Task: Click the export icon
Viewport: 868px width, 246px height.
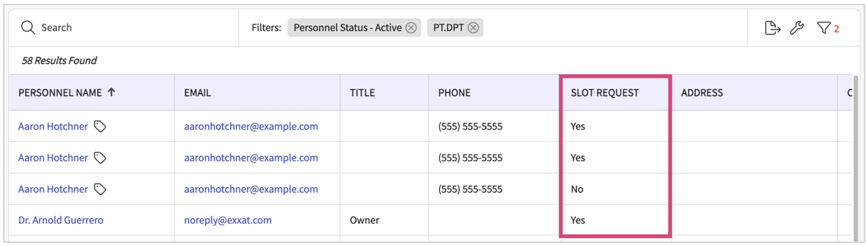Action: pyautogui.click(x=772, y=27)
